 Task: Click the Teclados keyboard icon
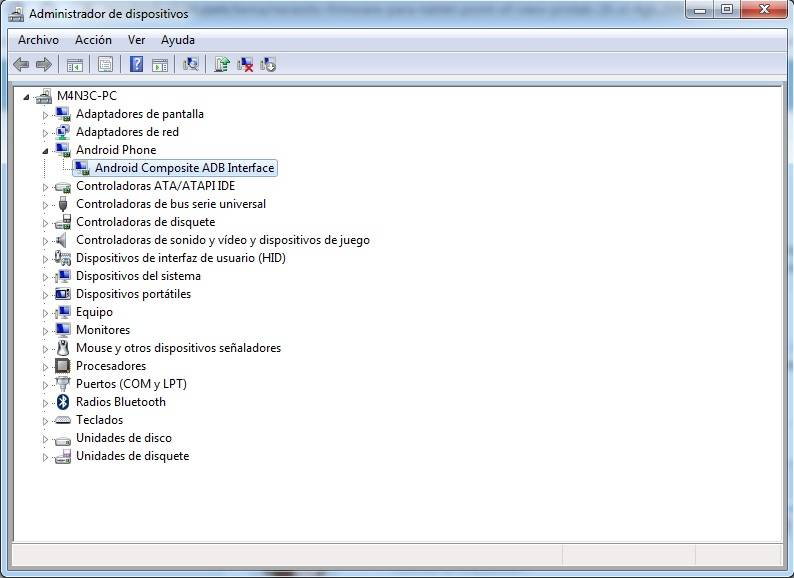point(63,420)
